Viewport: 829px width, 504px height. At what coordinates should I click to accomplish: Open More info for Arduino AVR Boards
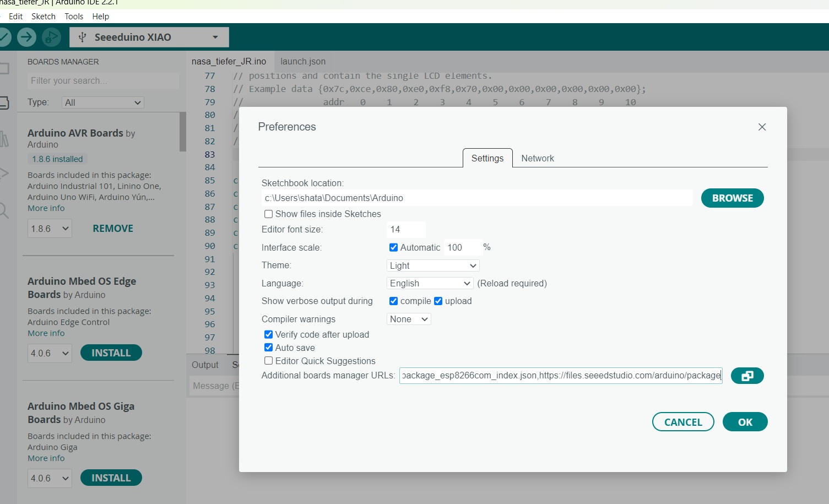click(46, 208)
